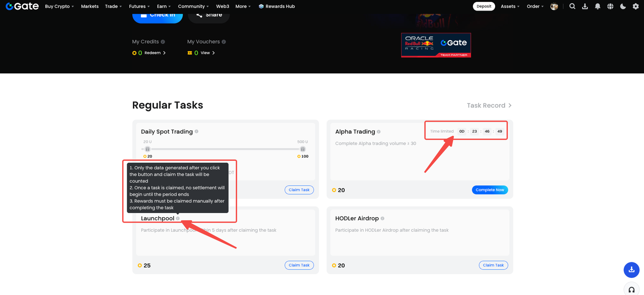The image size is (644, 295).
Task: Open the Web3 menu item
Action: [x=222, y=6]
